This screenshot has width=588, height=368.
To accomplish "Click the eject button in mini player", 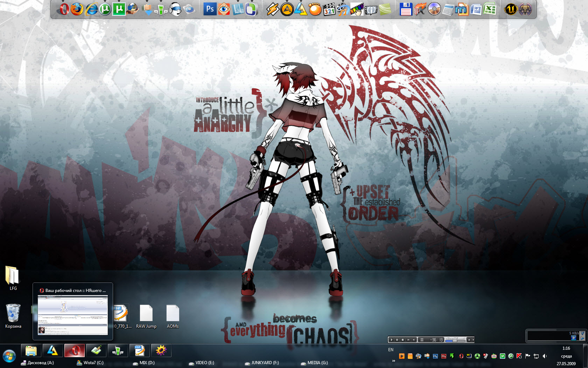I will (469, 340).
